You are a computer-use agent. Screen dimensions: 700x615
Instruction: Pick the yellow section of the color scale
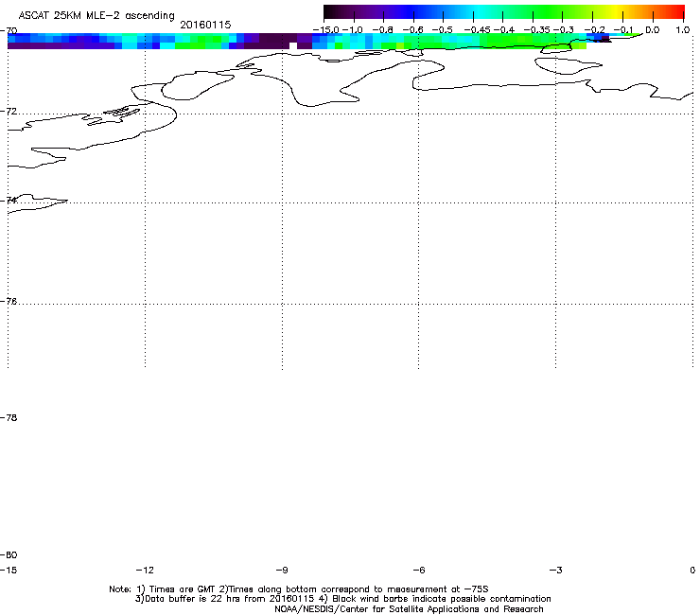616,11
